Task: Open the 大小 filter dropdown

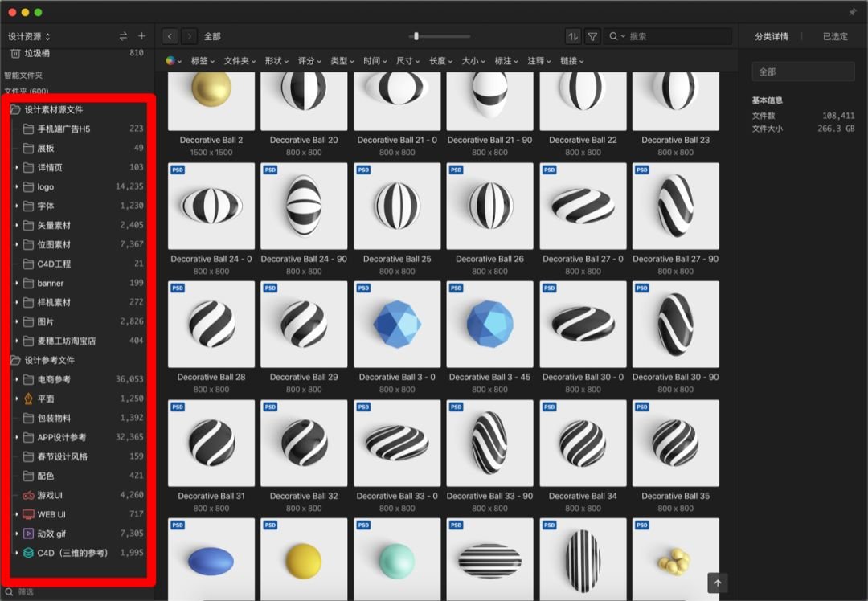Action: point(473,61)
